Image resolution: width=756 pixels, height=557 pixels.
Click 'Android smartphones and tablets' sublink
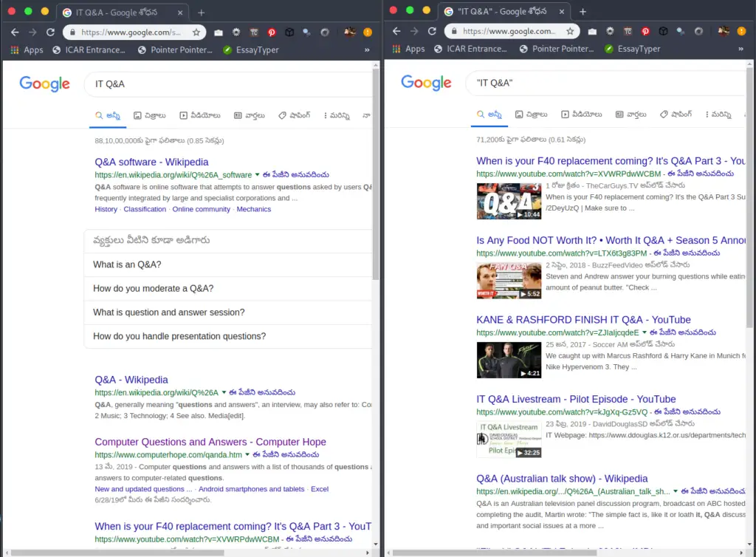point(251,489)
